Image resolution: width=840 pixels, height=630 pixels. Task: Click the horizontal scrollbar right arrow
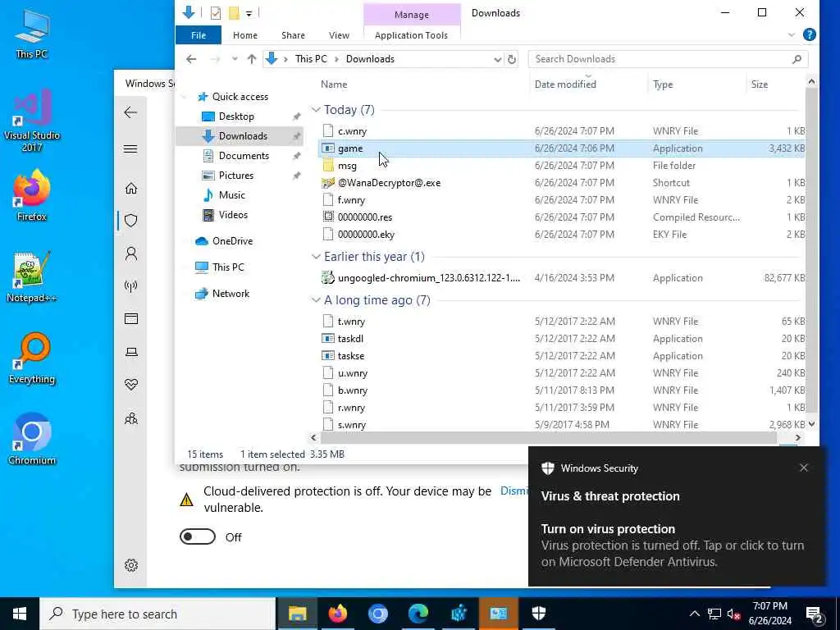click(797, 438)
